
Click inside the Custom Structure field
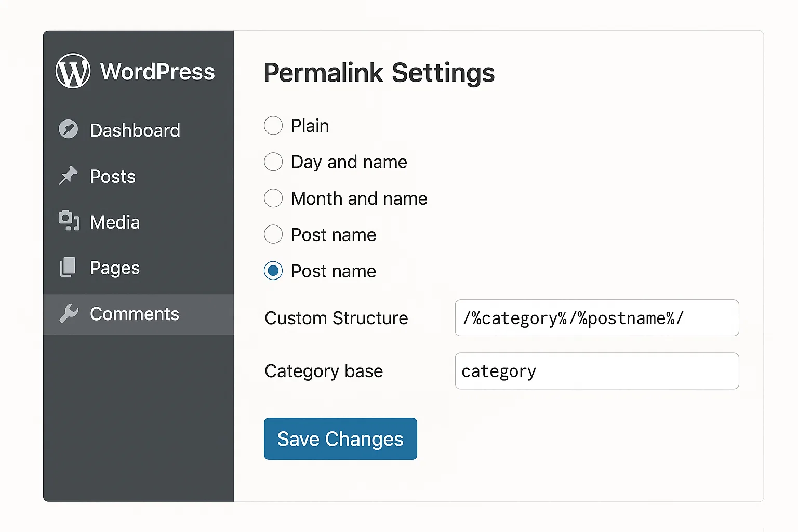pyautogui.click(x=596, y=318)
